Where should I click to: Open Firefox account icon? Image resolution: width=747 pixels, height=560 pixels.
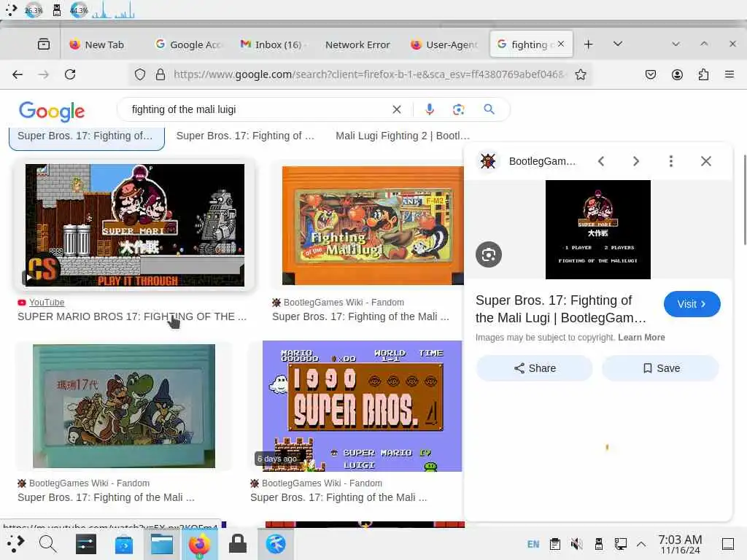point(677,74)
